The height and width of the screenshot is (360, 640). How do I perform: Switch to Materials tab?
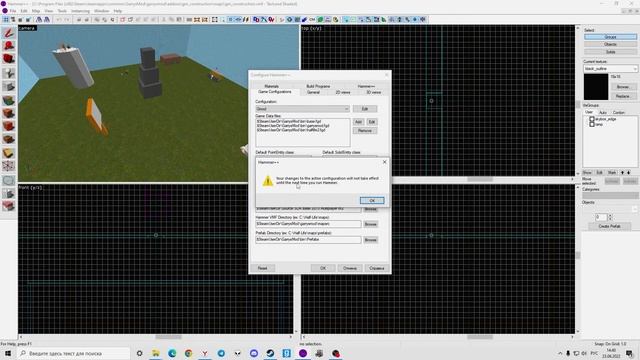coord(271,86)
